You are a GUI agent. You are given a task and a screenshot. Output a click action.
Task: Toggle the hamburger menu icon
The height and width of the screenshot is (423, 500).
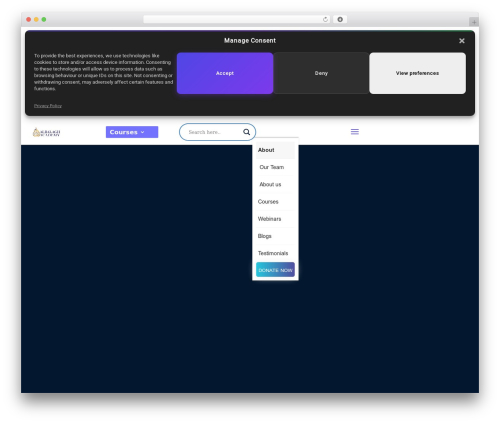coord(355,132)
